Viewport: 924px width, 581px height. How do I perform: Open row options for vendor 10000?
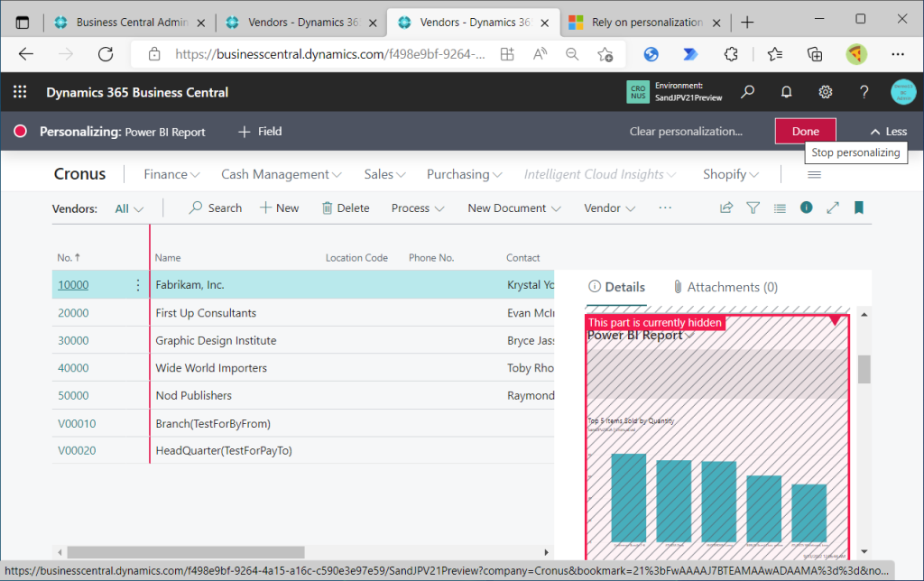(x=138, y=284)
